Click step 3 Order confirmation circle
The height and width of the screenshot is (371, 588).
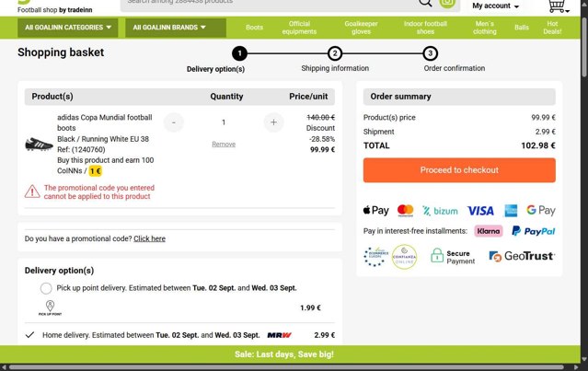point(430,53)
